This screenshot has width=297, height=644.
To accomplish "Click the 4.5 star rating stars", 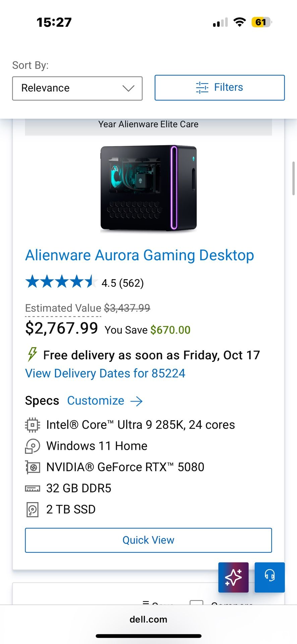I will [61, 282].
